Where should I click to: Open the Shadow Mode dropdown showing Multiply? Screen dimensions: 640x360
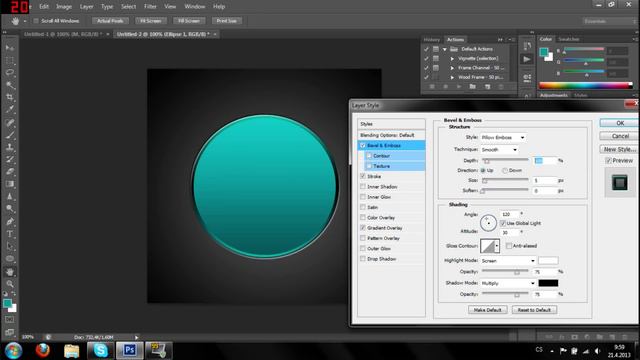[x=508, y=283]
